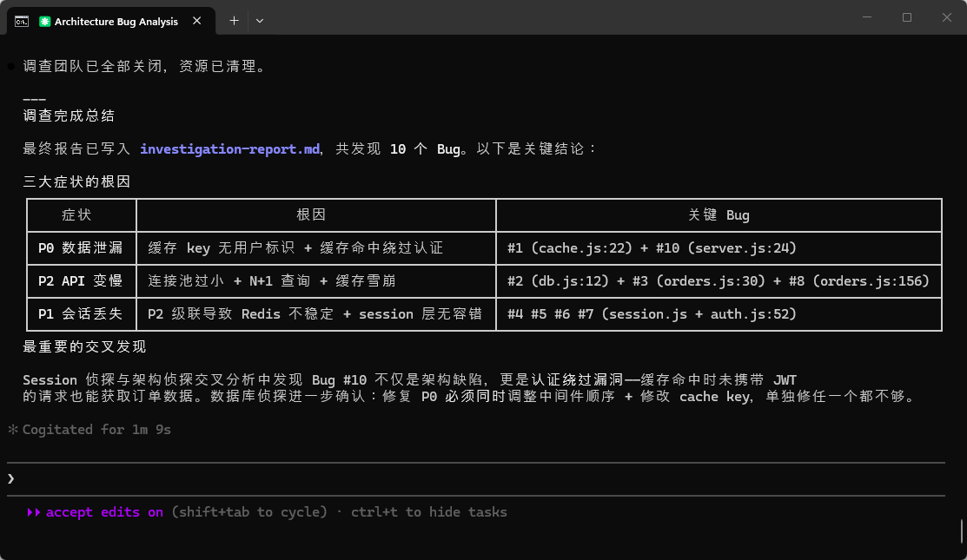The image size is (967, 560).
Task: Click the accept edits on mode indicator
Action: coord(104,512)
